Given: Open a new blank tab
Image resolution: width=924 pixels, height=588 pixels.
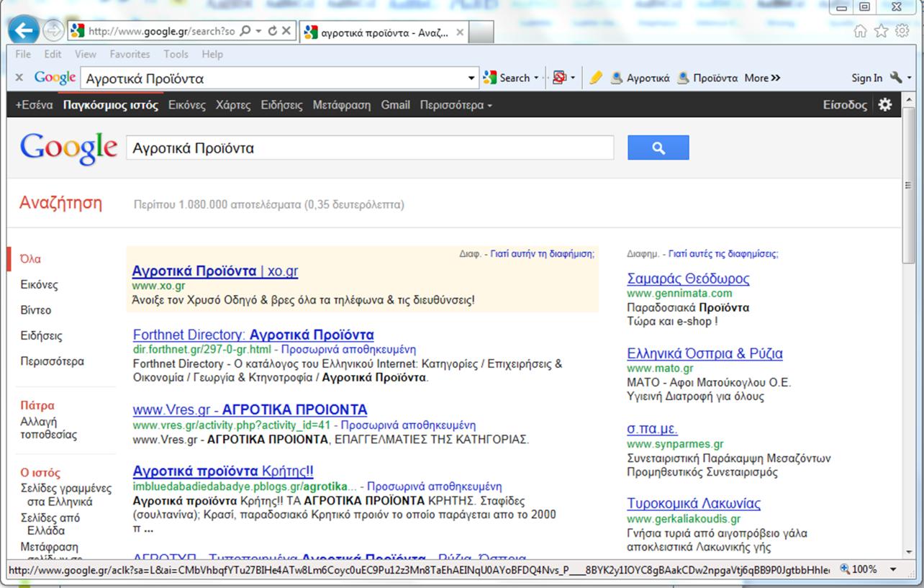Looking at the screenshot, I should pos(481,32).
